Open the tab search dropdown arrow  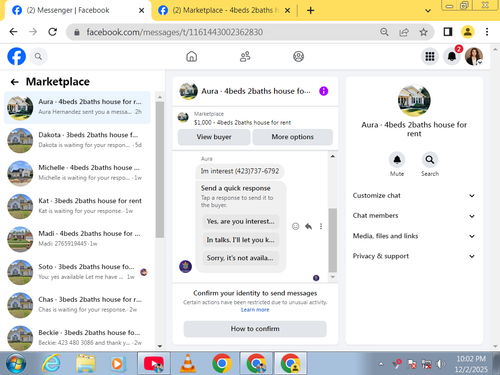[x=428, y=11]
